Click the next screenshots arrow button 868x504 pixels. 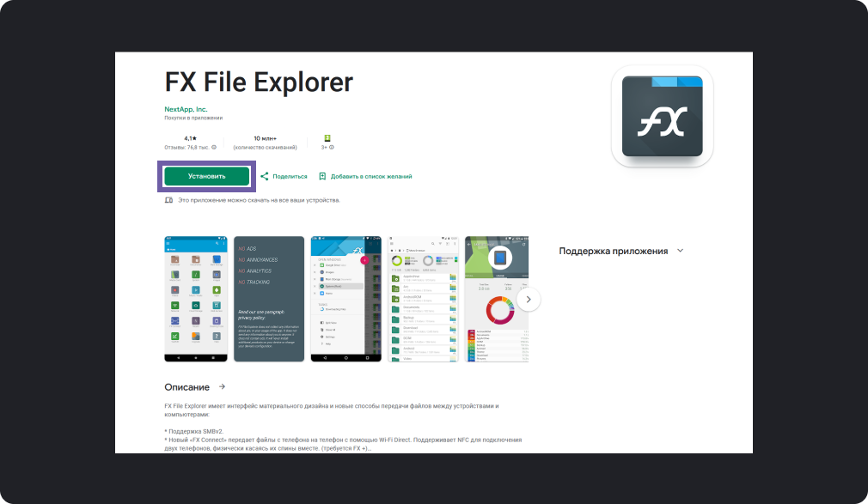(529, 300)
